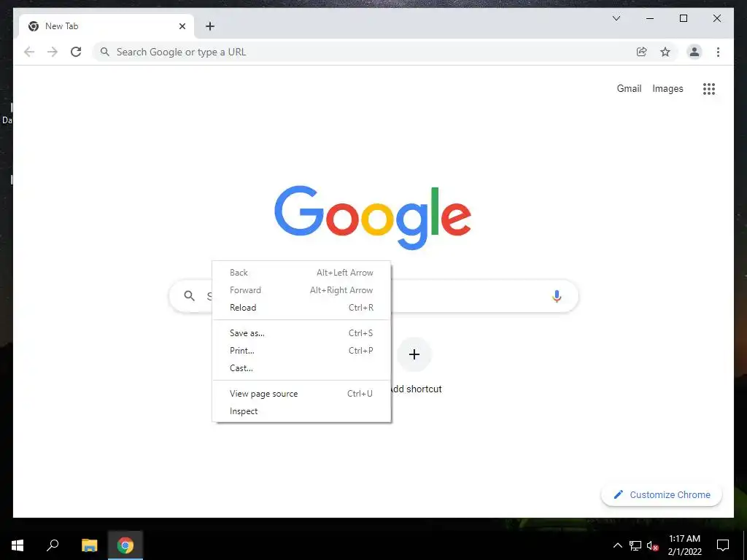Choose Print... from context menu
Image resolution: width=747 pixels, height=560 pixels.
[x=301, y=351]
